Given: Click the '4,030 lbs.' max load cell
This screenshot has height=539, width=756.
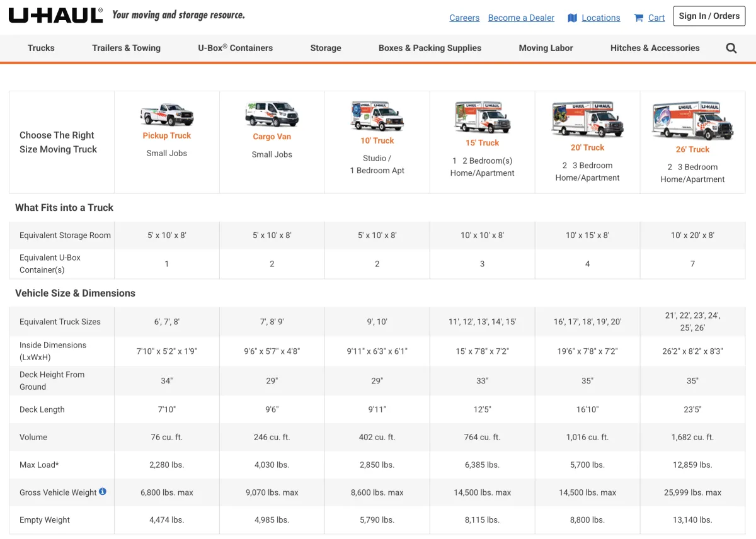Looking at the screenshot, I should (272, 465).
